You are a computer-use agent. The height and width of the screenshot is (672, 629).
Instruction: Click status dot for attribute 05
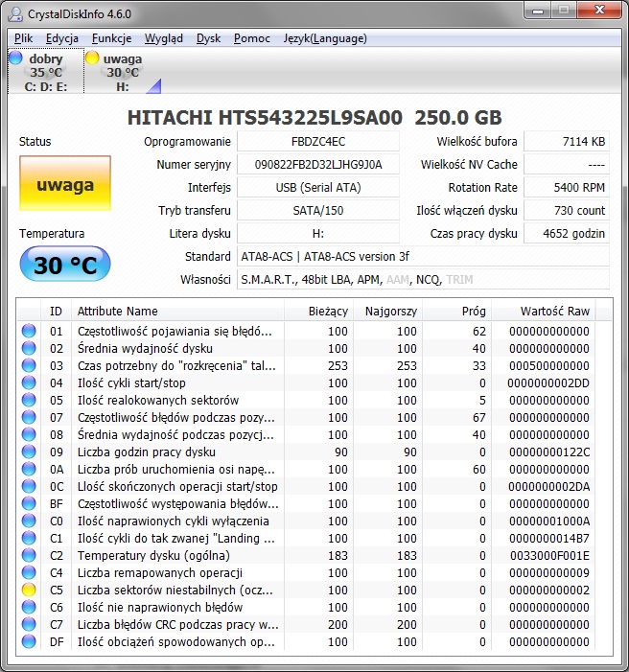pos(29,400)
